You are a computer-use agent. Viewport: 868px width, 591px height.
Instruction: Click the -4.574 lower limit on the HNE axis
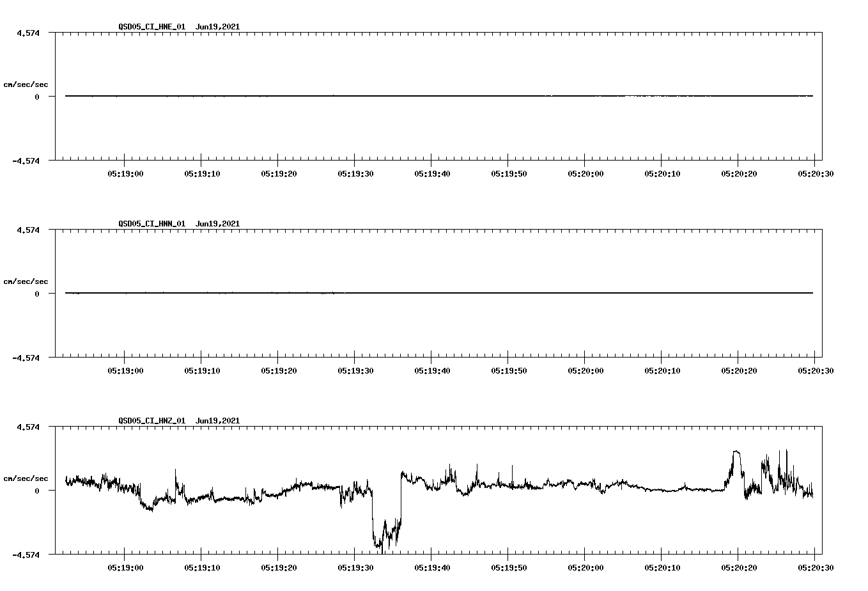tap(26, 161)
